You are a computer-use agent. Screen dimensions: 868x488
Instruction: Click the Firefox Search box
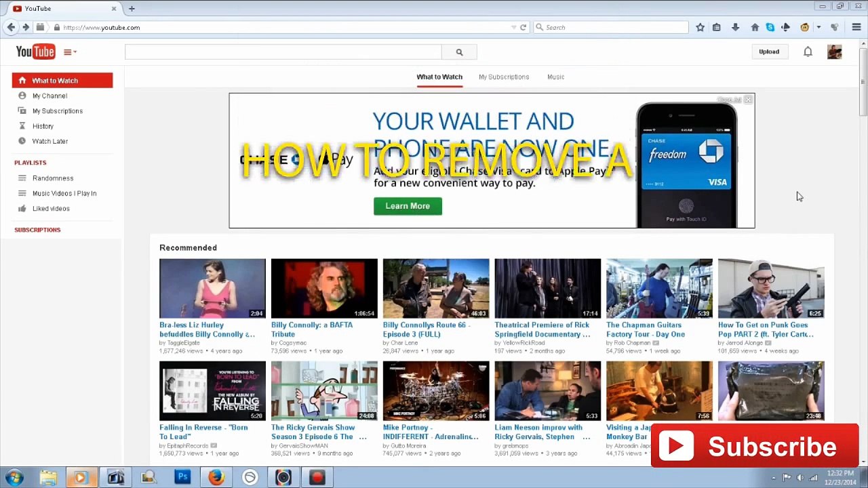[x=611, y=27]
